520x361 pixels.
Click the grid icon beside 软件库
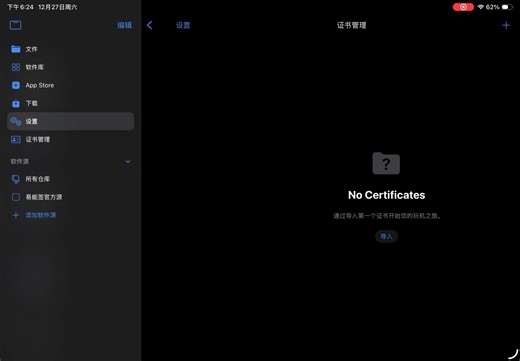coord(16,67)
